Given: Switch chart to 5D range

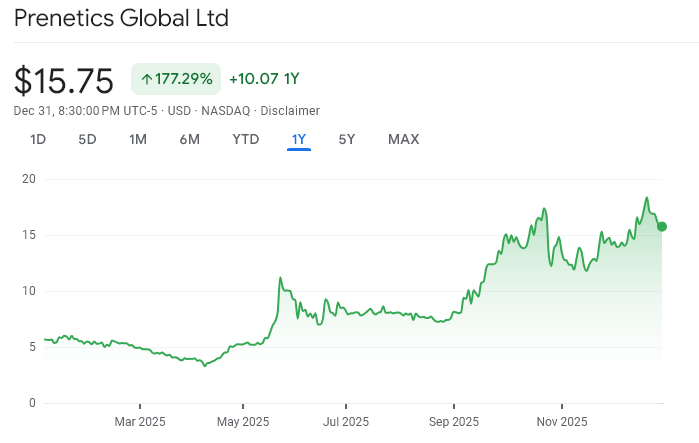Looking at the screenshot, I should [x=87, y=139].
